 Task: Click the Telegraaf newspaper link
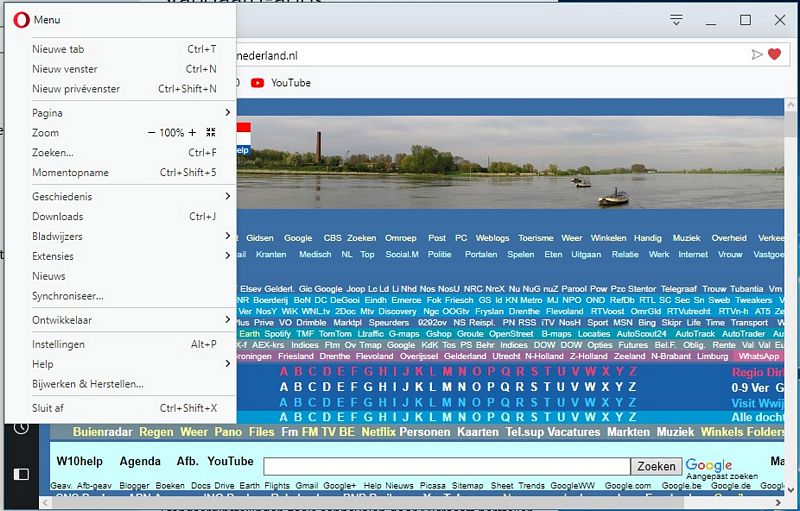point(679,289)
